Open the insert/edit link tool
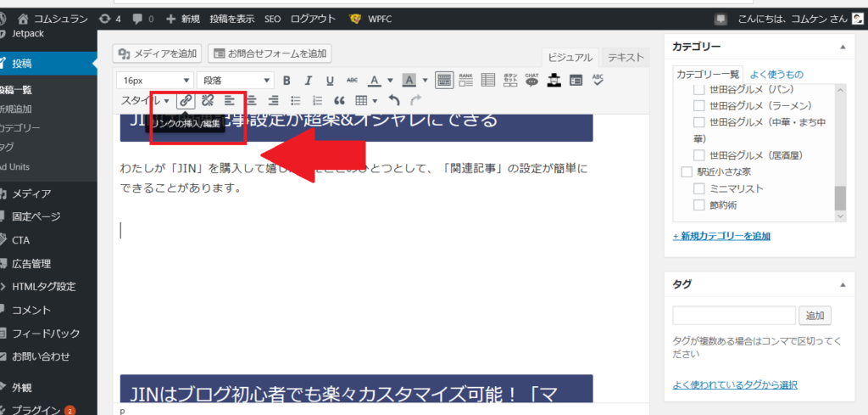This screenshot has width=868, height=415. (186, 100)
